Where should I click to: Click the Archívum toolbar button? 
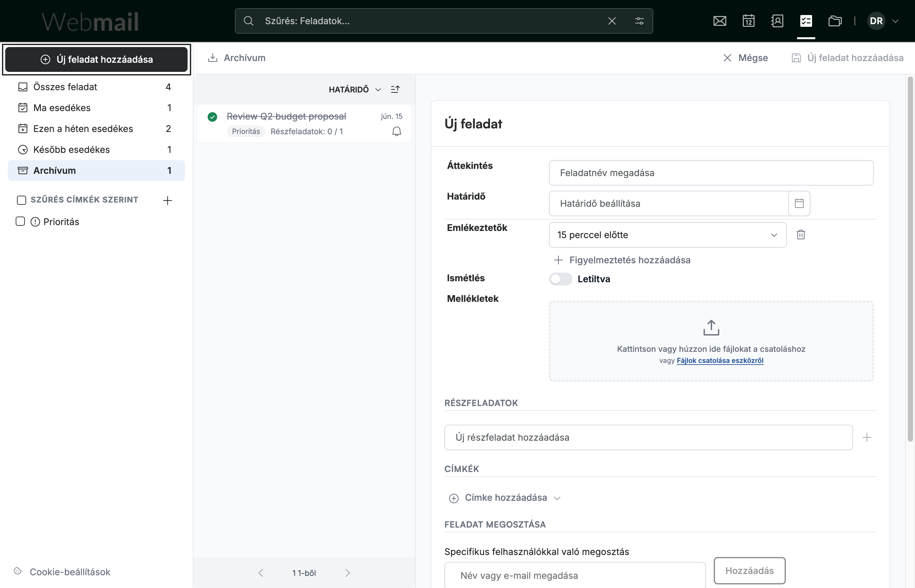click(x=237, y=57)
